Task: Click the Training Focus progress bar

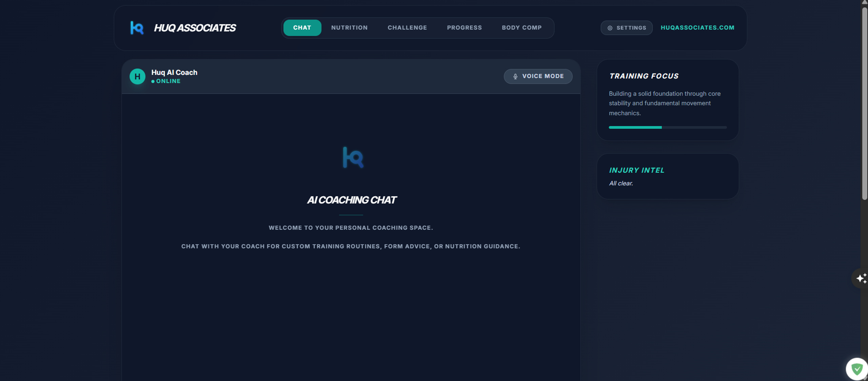Action: pos(668,127)
